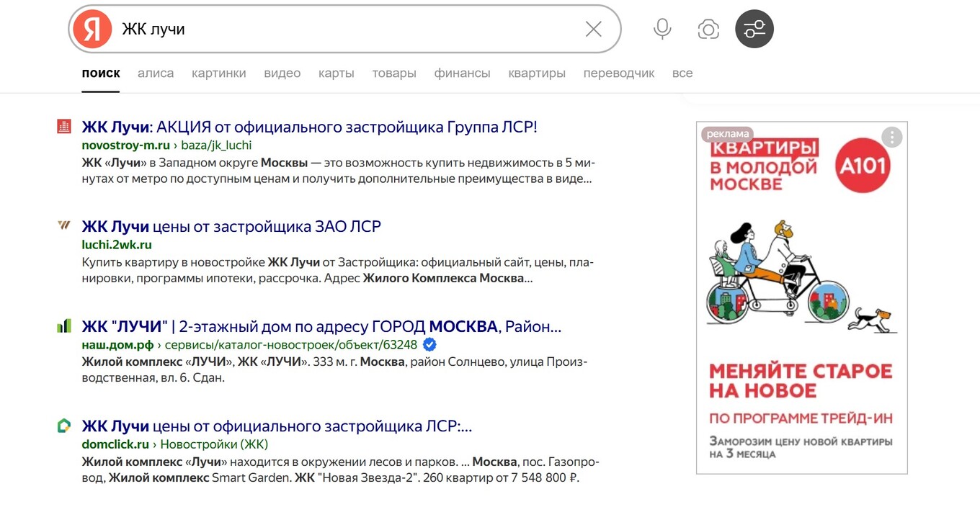Switch to the переводчик tab
This screenshot has height=512, width=980.
pyautogui.click(x=619, y=73)
